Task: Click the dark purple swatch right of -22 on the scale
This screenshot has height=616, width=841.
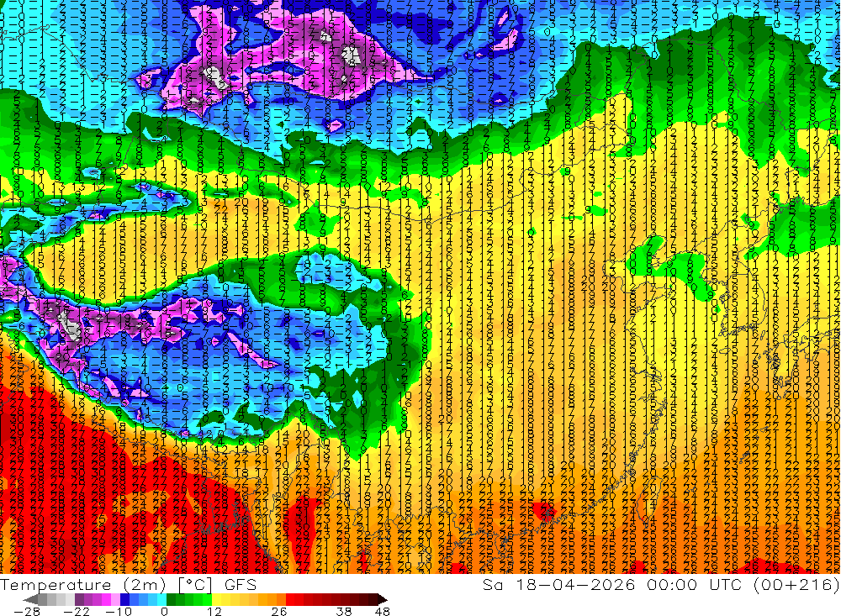Action: point(79,600)
